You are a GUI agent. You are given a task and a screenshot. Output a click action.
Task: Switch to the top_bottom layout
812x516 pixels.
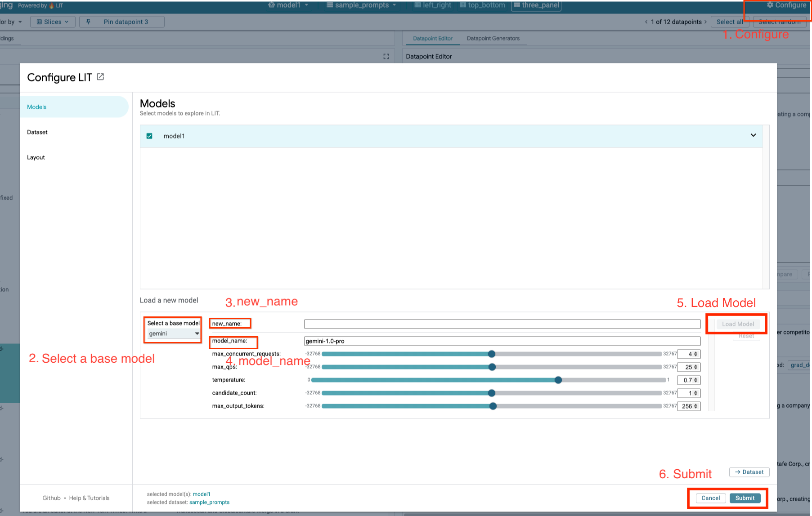pos(482,5)
